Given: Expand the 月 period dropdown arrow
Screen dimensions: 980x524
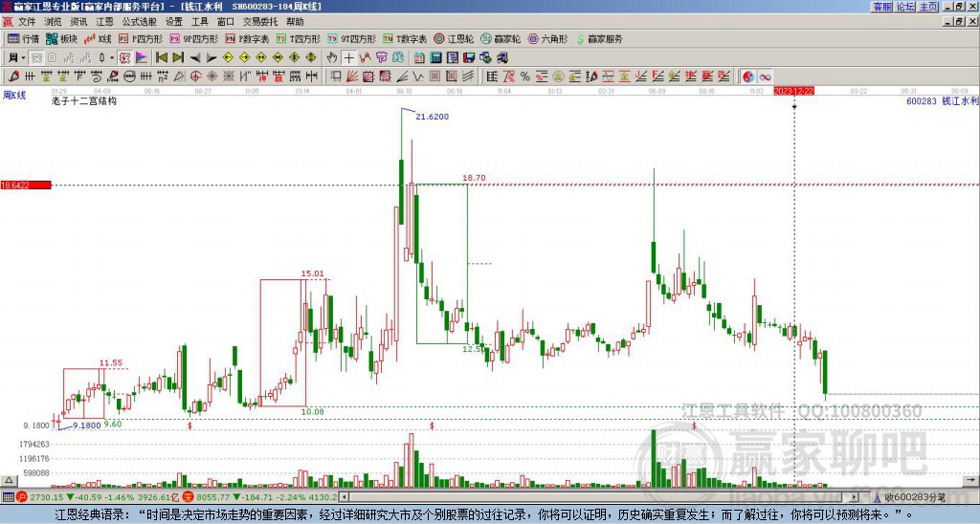Looking at the screenshot, I should (x=24, y=58).
